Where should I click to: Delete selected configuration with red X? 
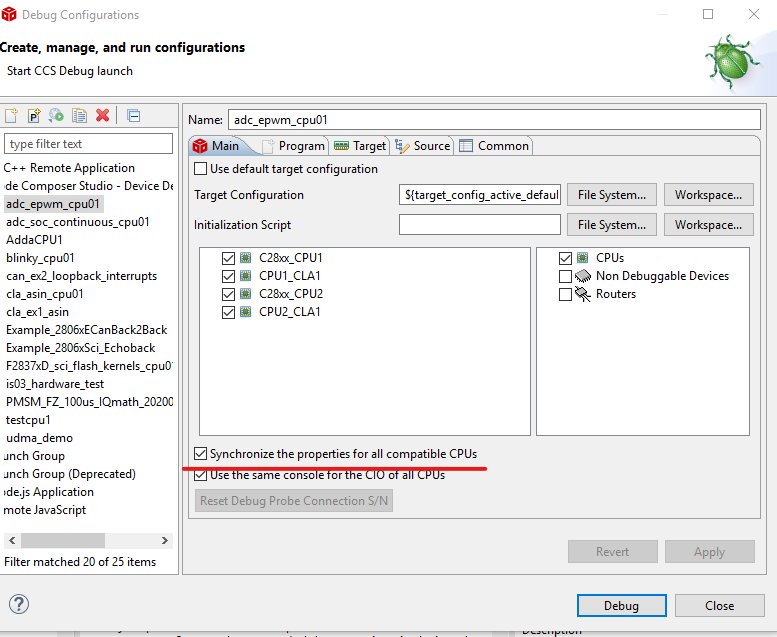[x=103, y=116]
